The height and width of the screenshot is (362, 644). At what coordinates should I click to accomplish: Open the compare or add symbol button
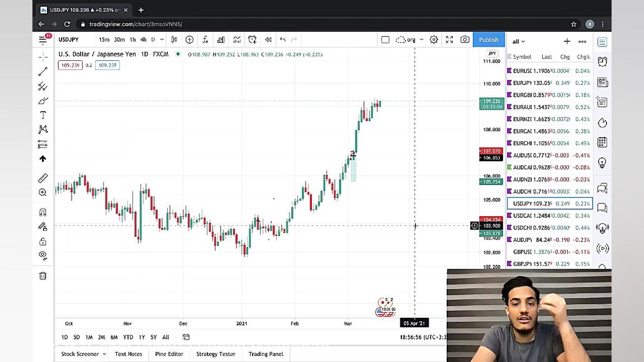tap(190, 40)
